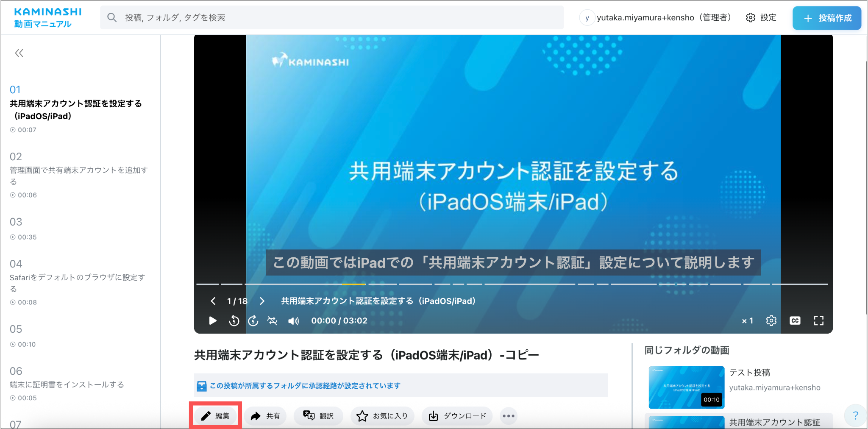Click the 00:00 / 03:02 time display
The width and height of the screenshot is (868, 429).
point(339,321)
